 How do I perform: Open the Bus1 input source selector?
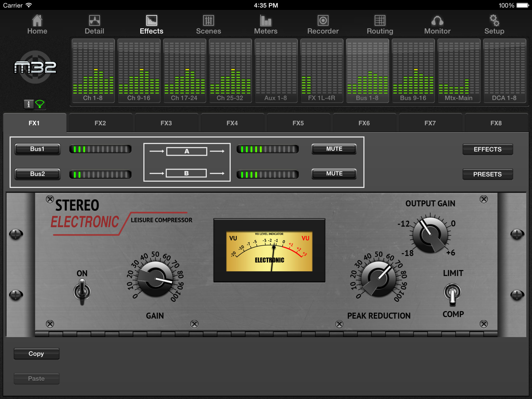37,149
